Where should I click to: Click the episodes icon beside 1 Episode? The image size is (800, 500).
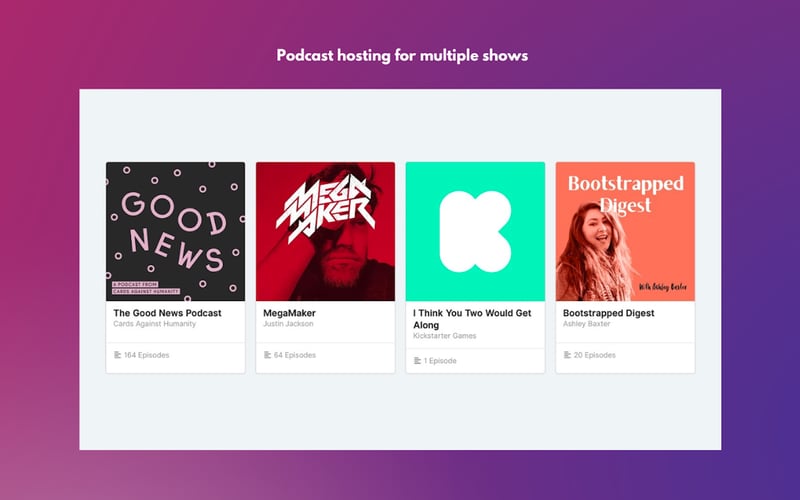point(417,361)
